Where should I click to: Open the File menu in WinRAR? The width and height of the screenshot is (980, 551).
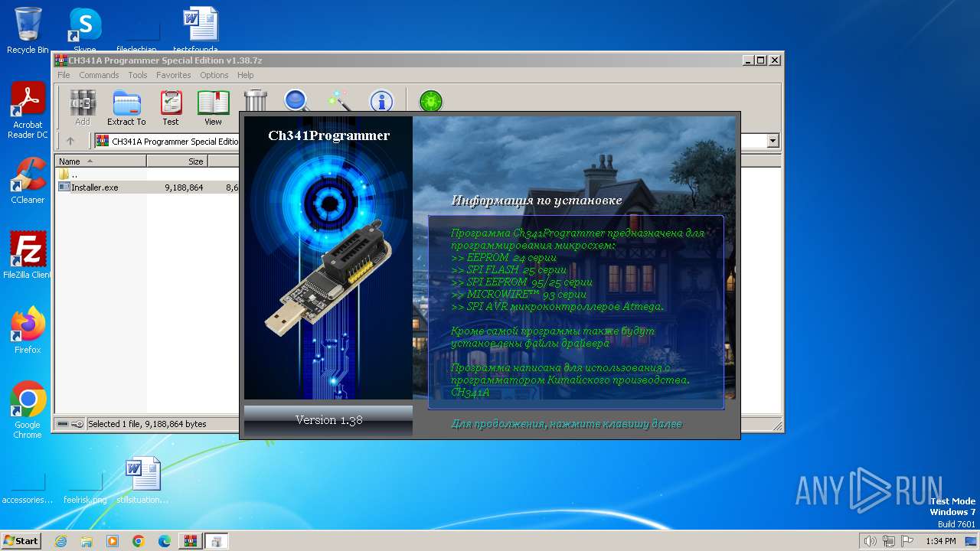coord(64,75)
